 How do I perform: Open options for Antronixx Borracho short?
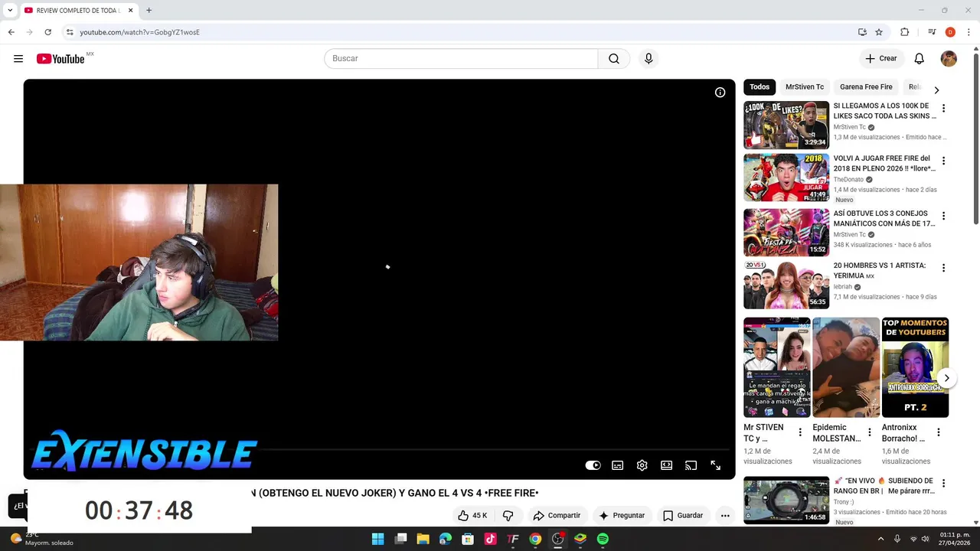coord(938,432)
